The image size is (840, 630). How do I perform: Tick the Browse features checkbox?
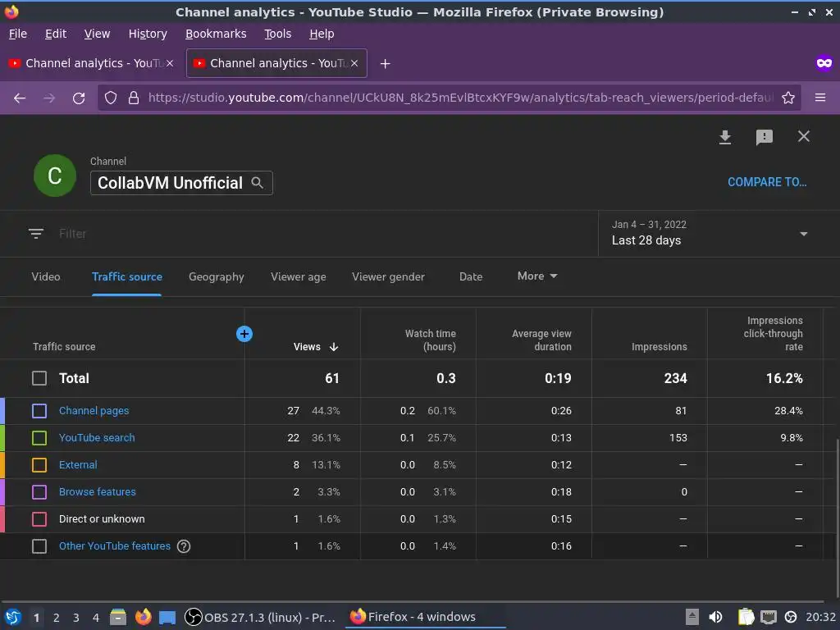pyautogui.click(x=39, y=492)
